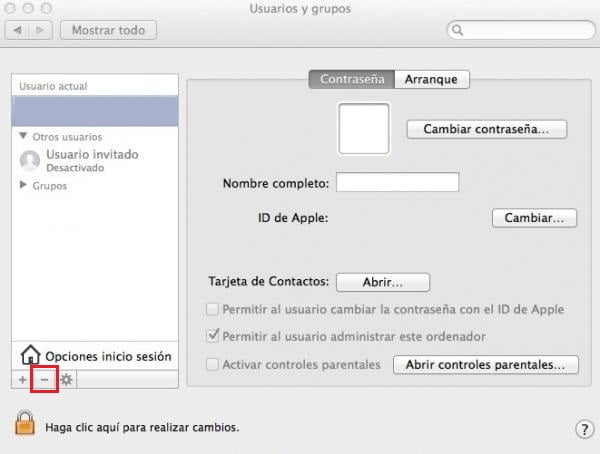Click the user profile picture box
The image size is (600, 454).
(x=364, y=129)
